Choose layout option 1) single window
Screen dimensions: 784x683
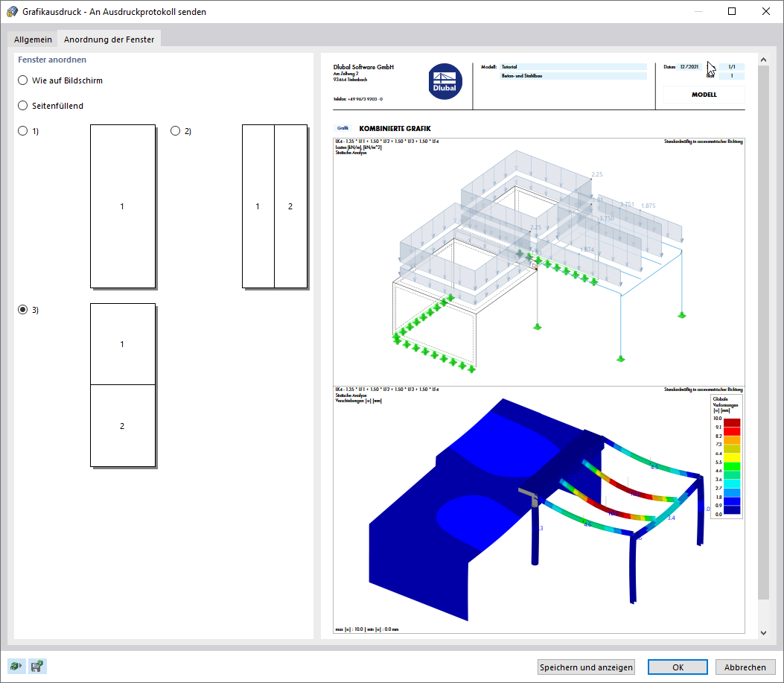pos(22,130)
